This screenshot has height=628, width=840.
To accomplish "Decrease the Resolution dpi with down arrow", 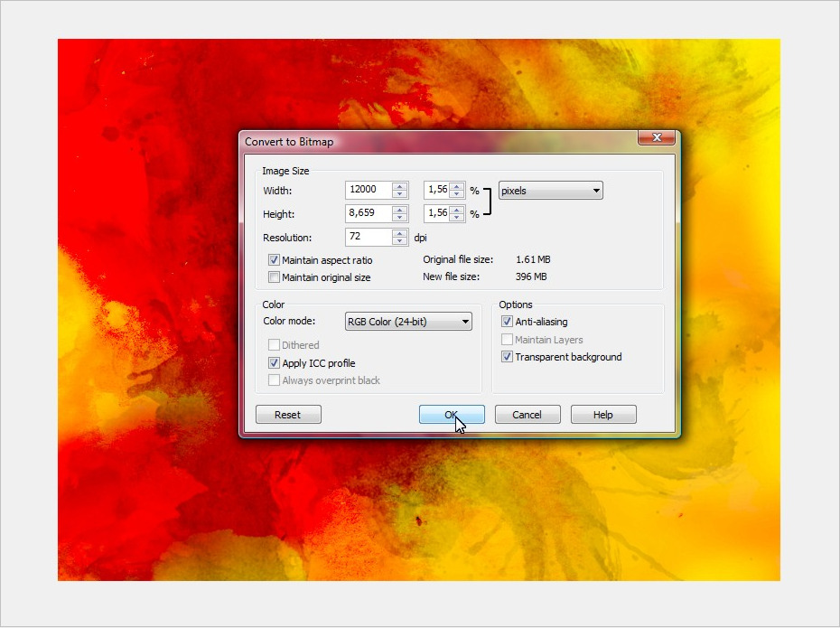I will pos(399,241).
